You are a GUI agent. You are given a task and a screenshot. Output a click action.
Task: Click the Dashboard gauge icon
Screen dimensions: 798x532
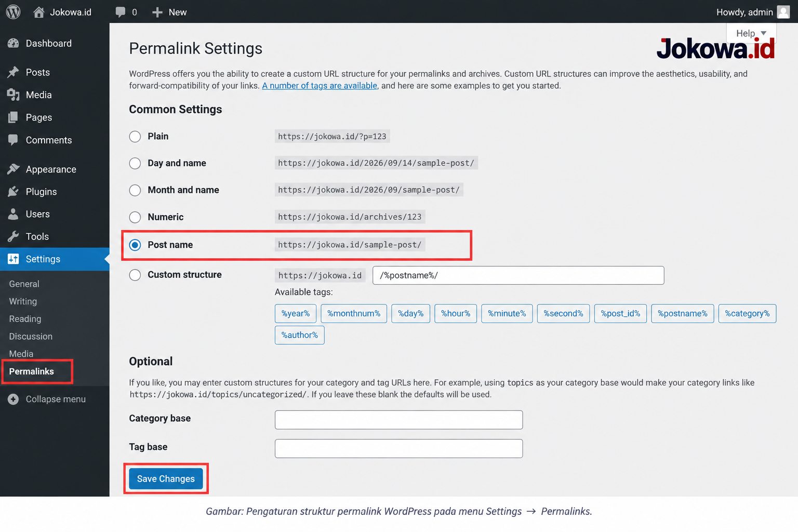[x=14, y=44]
